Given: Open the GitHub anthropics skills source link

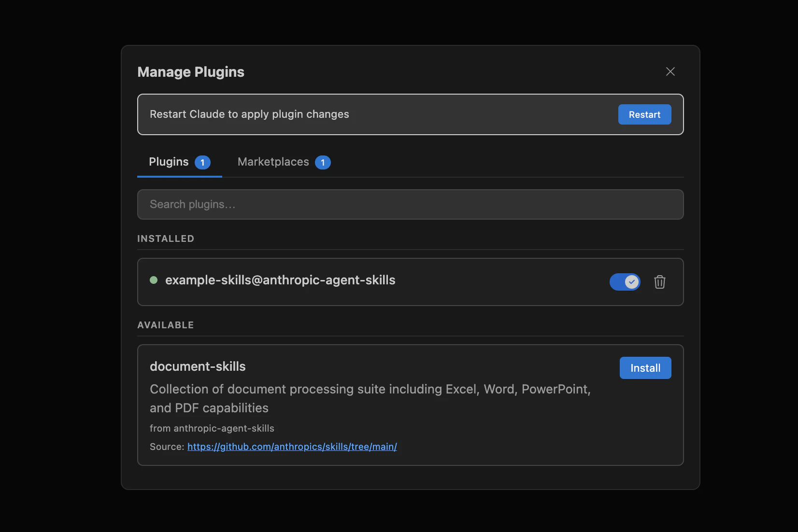Looking at the screenshot, I should (292, 447).
